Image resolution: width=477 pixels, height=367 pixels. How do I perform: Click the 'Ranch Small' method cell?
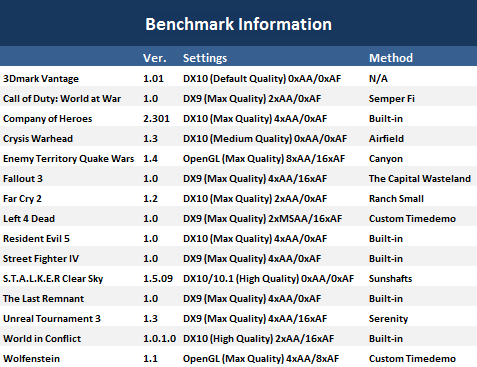coord(396,199)
